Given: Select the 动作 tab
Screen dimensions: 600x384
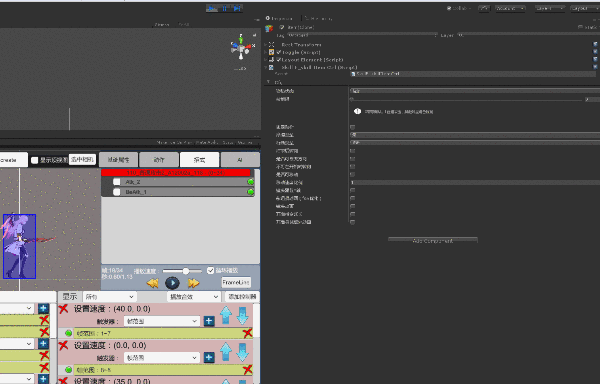Looking at the screenshot, I should click(x=159, y=160).
